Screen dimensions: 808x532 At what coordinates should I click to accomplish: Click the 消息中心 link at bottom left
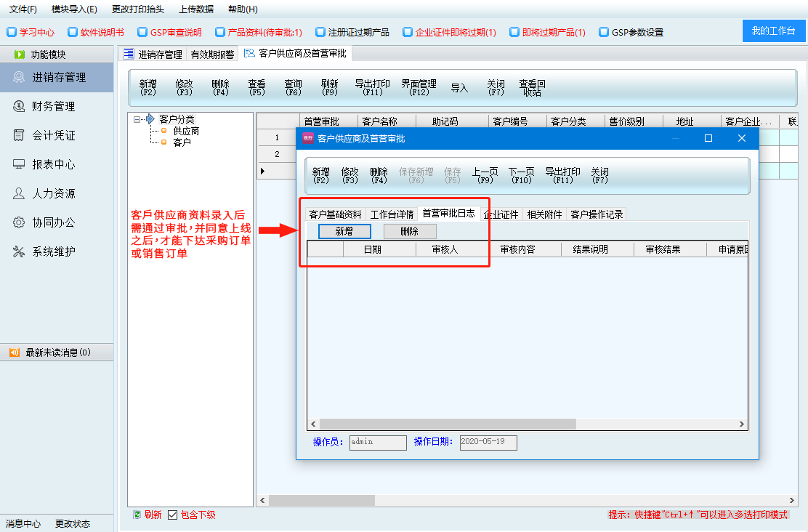point(23,524)
